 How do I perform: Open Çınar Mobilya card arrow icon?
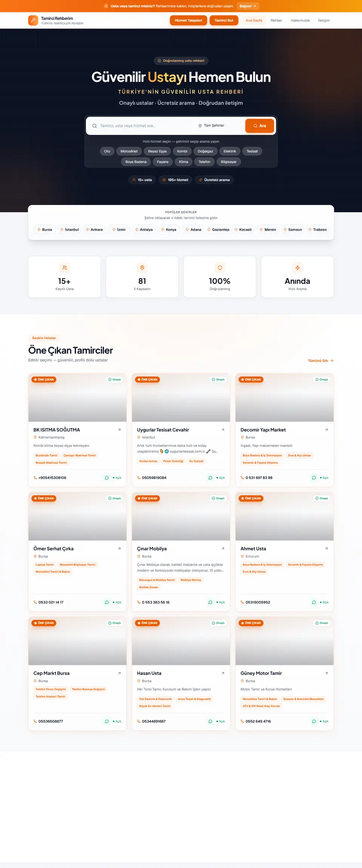pos(223,549)
